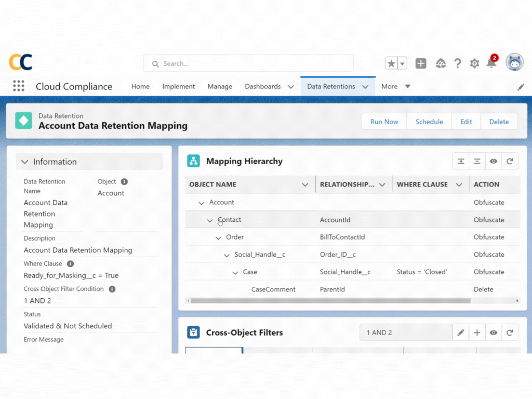Viewport: 532px width, 399px height.
Task: Switch to the Dashboards tab
Action: 263,86
